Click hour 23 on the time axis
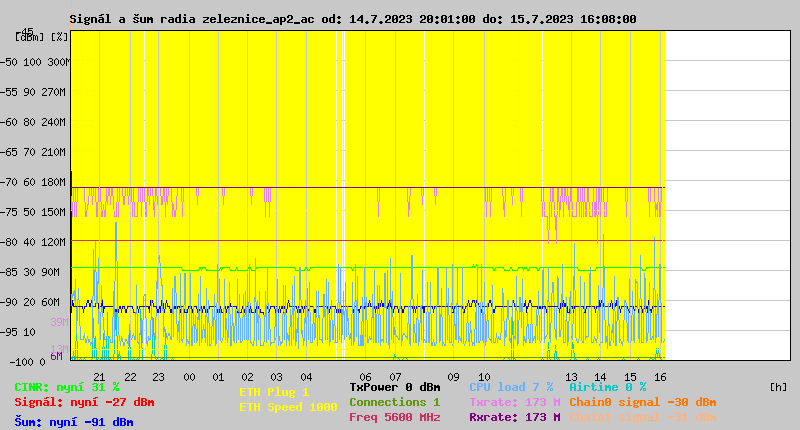Viewport: 800px width, 430px height. (x=158, y=377)
